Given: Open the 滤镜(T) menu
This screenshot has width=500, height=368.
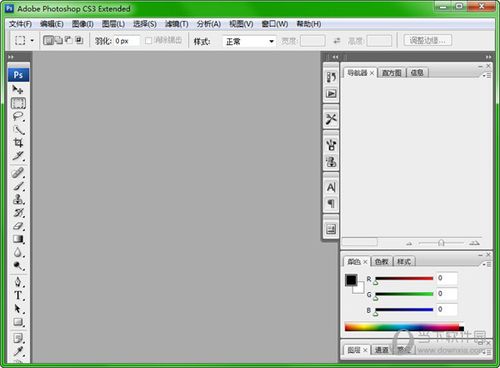Looking at the screenshot, I should pos(177,24).
